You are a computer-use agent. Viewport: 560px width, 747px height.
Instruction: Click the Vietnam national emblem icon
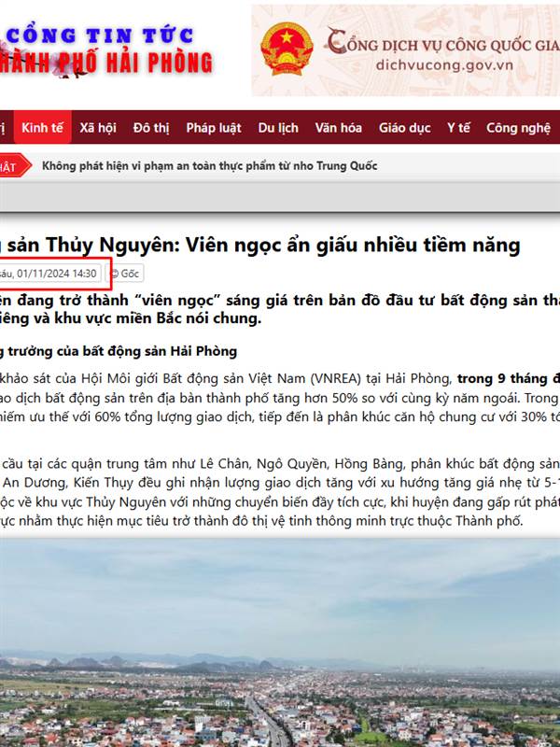[287, 50]
